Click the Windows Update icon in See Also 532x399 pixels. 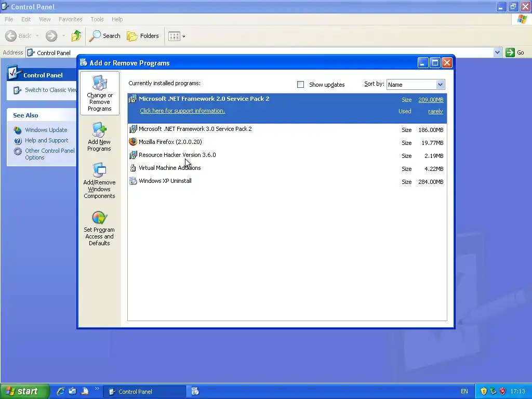tap(18, 130)
